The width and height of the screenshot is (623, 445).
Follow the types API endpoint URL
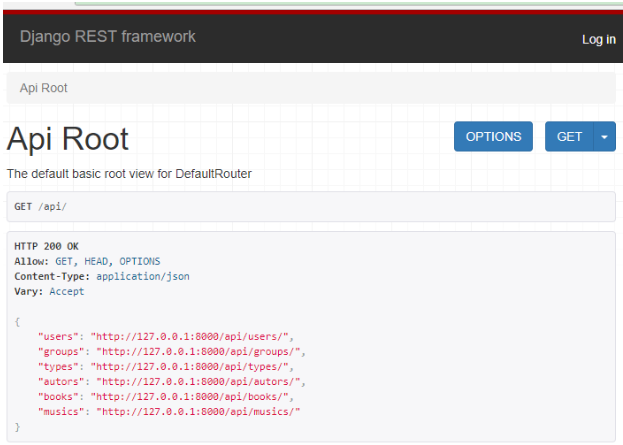(x=189, y=367)
